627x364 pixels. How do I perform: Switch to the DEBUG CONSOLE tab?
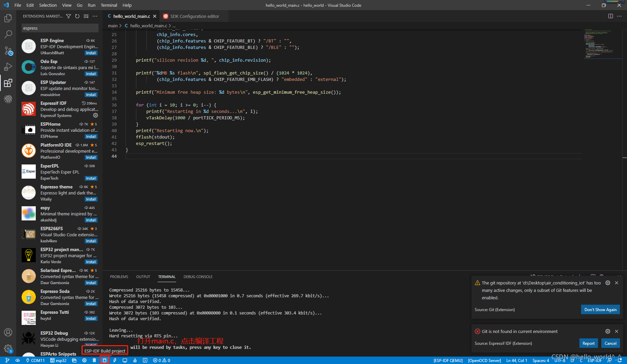coord(198,277)
